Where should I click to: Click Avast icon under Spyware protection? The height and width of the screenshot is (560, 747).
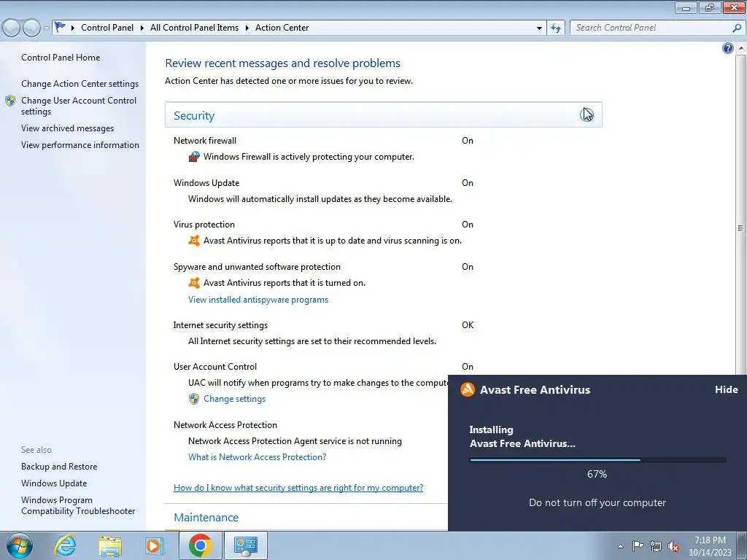pyautogui.click(x=194, y=283)
